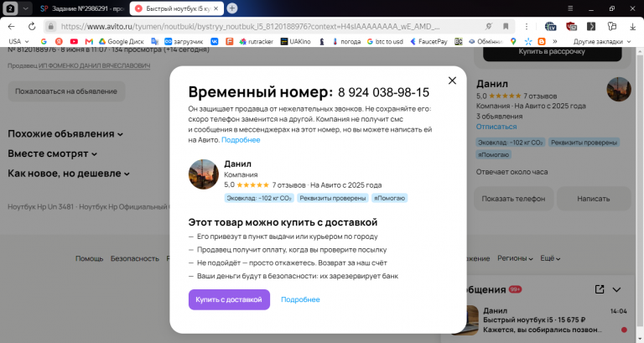Image resolution: width=644 pixels, height=343 pixels.
Task: Open the Другие закладки folder
Action: [x=602, y=41]
